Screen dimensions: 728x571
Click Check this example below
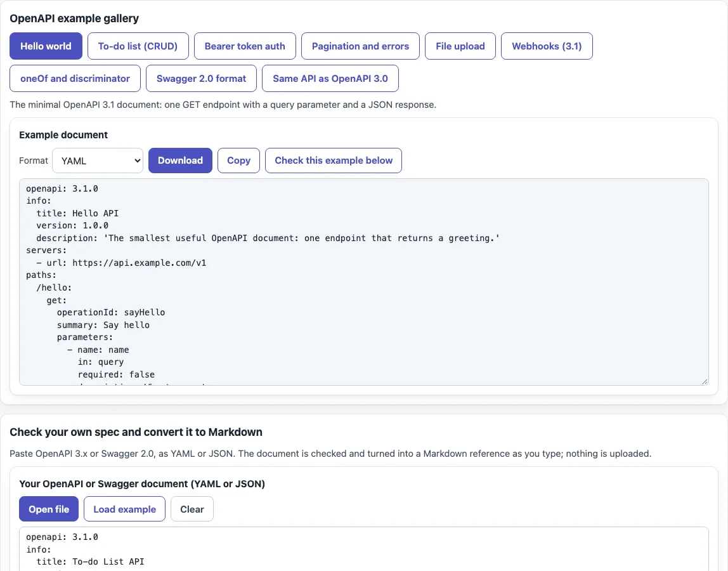334,161
